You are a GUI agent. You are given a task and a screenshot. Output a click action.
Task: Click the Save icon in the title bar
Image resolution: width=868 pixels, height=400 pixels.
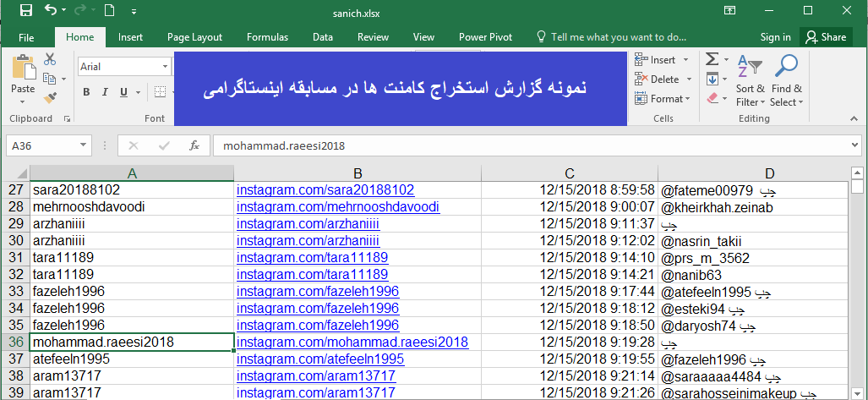pyautogui.click(x=25, y=11)
